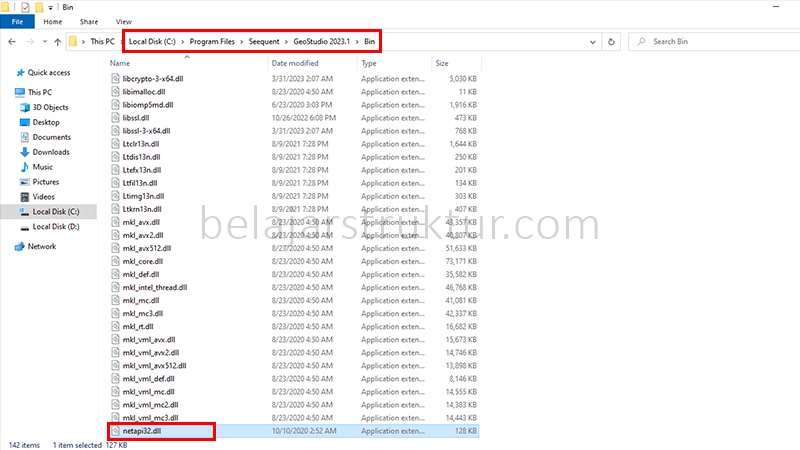Screen dimensions: 800x450
Task: Open the Share ribbon tab
Action: (x=89, y=22)
